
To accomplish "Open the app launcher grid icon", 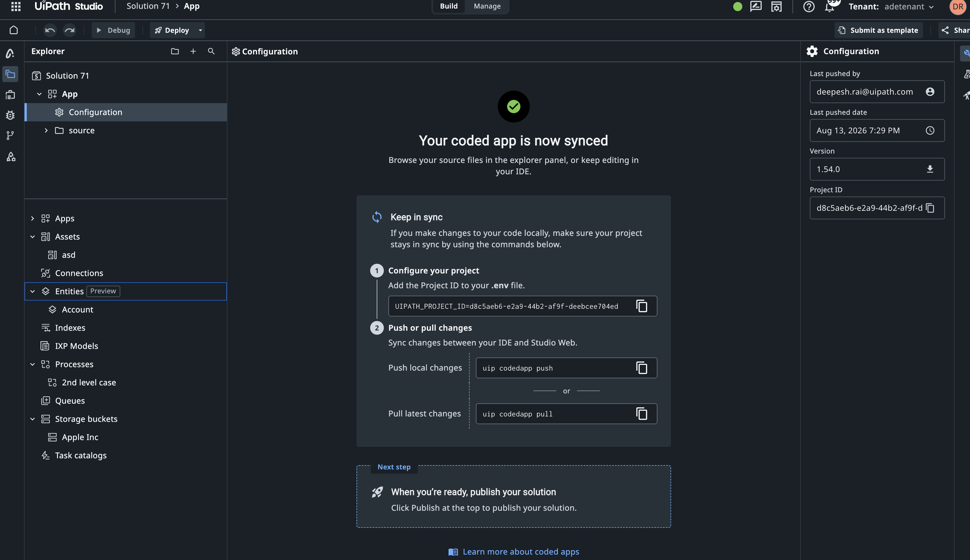I will [16, 6].
